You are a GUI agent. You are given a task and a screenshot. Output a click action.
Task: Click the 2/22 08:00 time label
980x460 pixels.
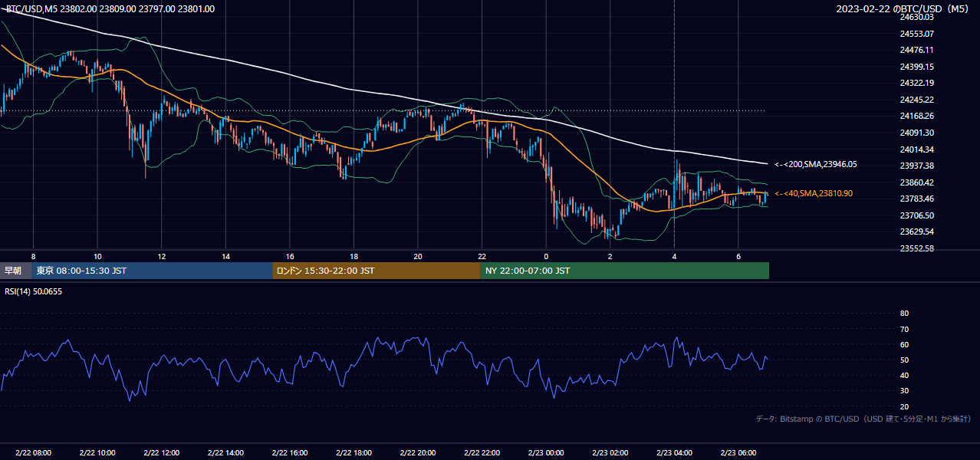[x=33, y=452]
